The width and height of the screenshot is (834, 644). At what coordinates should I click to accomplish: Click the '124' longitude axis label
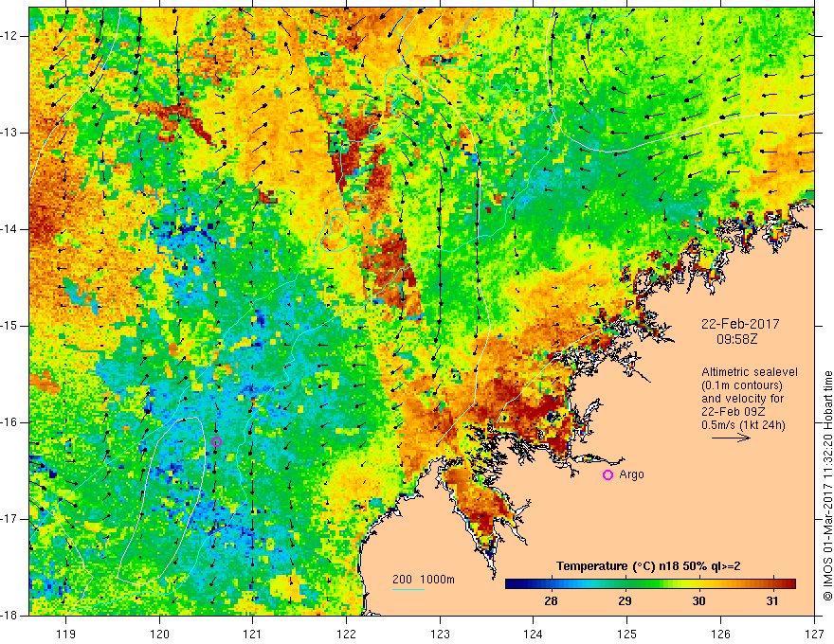click(x=534, y=634)
